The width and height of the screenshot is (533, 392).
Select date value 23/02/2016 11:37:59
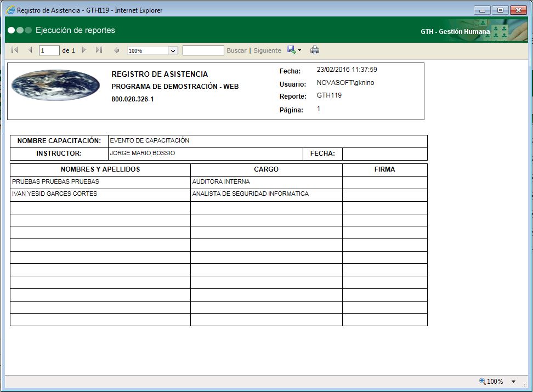coord(347,70)
